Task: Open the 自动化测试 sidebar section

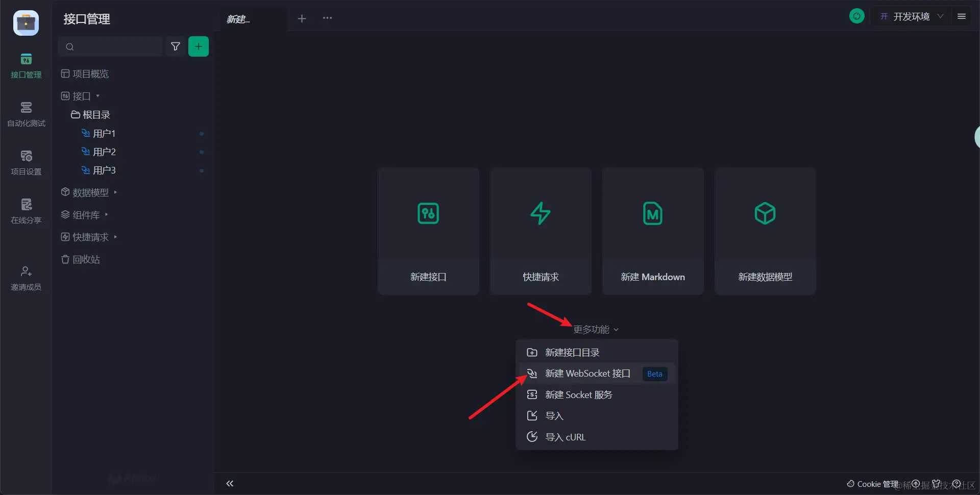Action: coord(26,114)
